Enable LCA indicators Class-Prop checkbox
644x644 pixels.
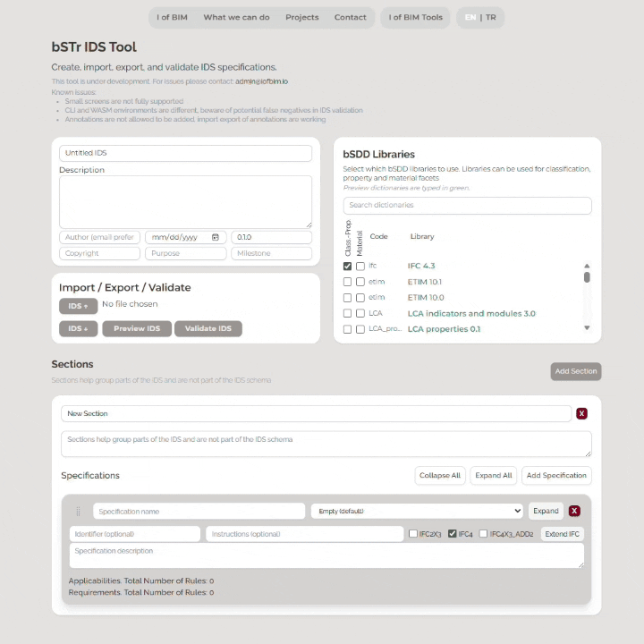347,313
